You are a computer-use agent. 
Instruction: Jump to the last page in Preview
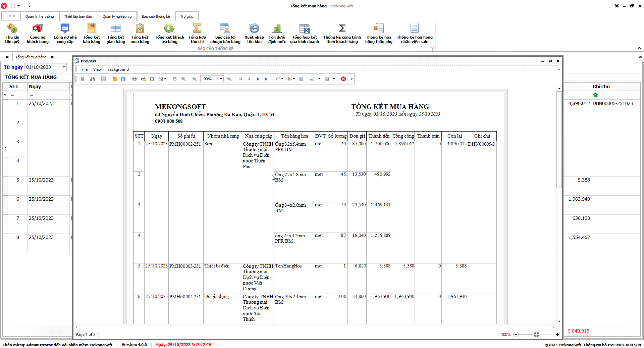[x=267, y=79]
